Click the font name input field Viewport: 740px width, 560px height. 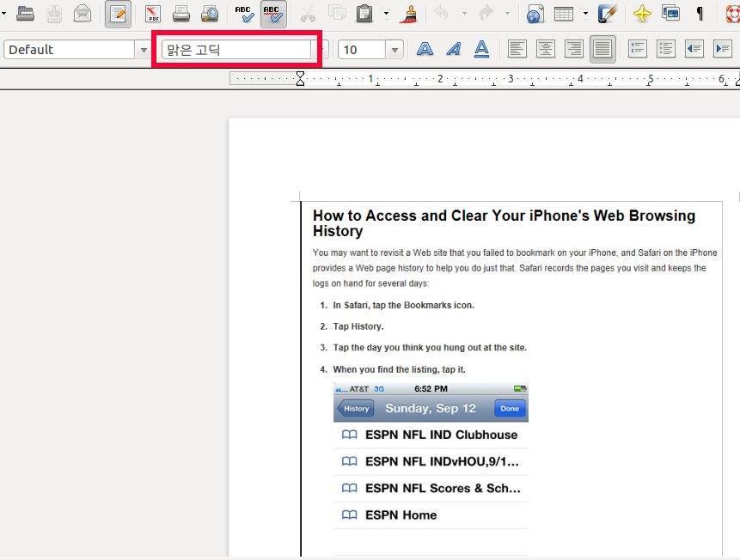pos(236,50)
